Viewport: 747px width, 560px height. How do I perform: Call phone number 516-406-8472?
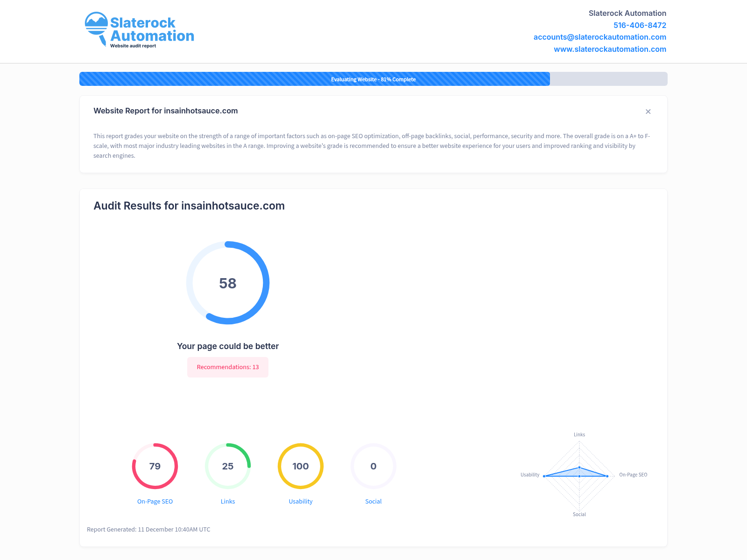(x=640, y=25)
